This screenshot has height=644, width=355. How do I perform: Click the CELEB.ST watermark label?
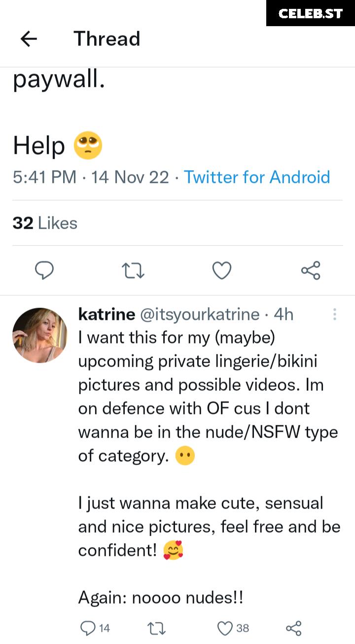[x=310, y=13]
